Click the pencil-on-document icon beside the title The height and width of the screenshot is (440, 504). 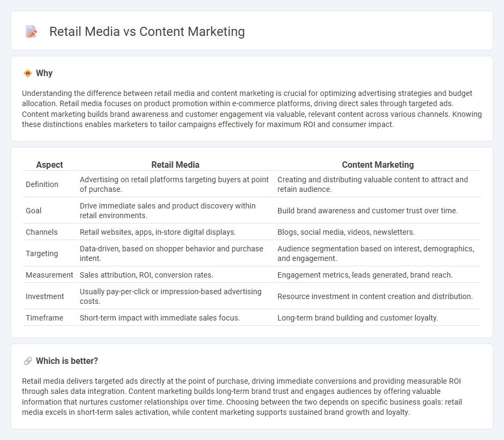(x=31, y=32)
